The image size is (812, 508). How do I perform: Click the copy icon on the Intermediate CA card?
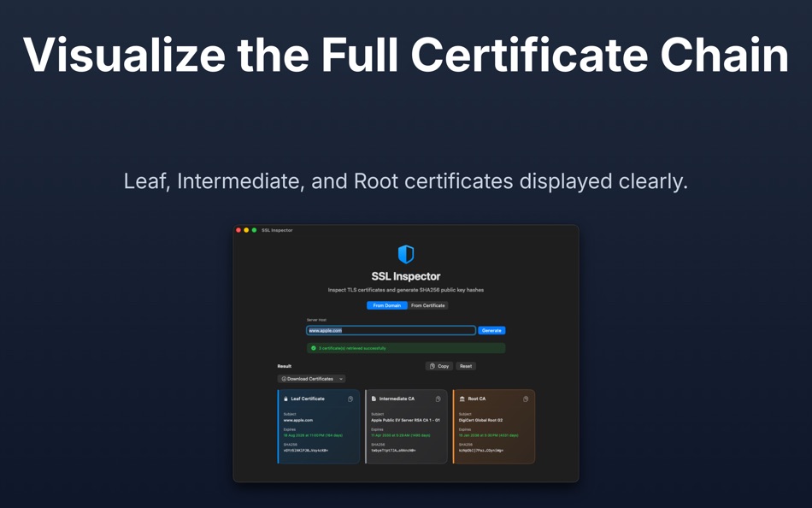(x=436, y=399)
